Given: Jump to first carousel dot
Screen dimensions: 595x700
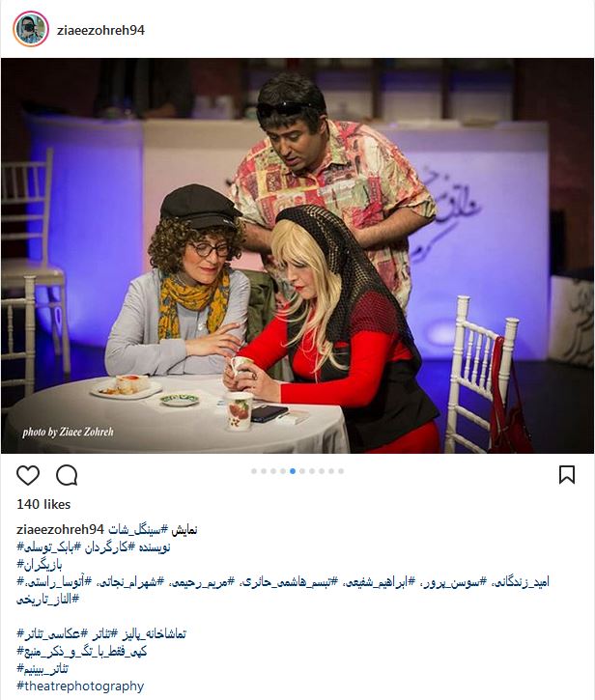Looking at the screenshot, I should tap(254, 471).
